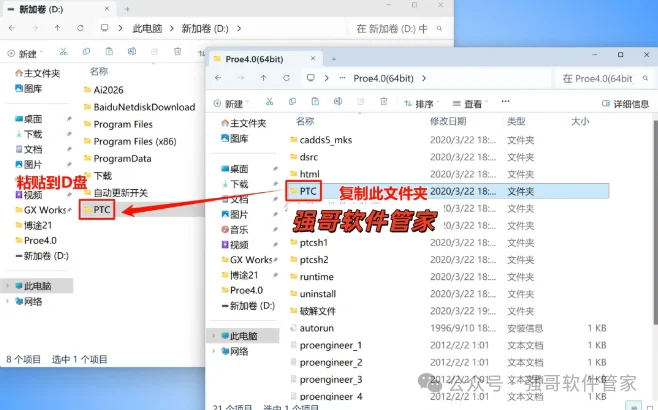Go back in 新加卷 (D:) window
Screen dimensions: 658x410
tap(12, 28)
